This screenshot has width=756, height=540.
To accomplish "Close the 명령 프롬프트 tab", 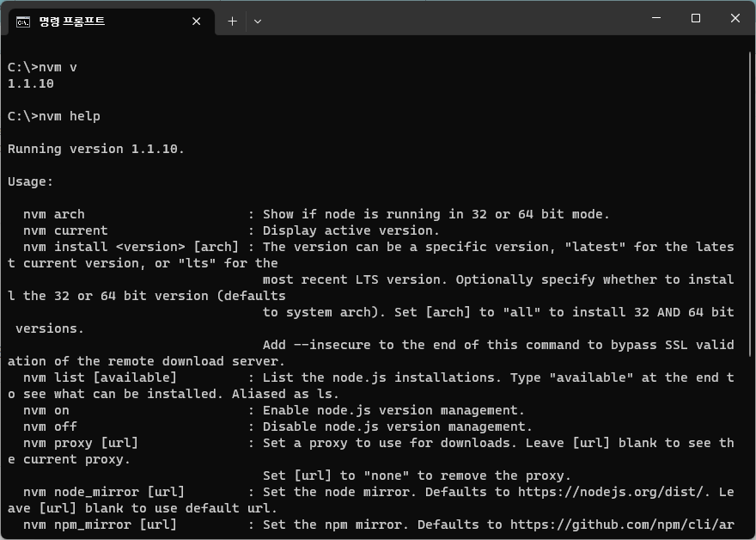I will (x=196, y=21).
